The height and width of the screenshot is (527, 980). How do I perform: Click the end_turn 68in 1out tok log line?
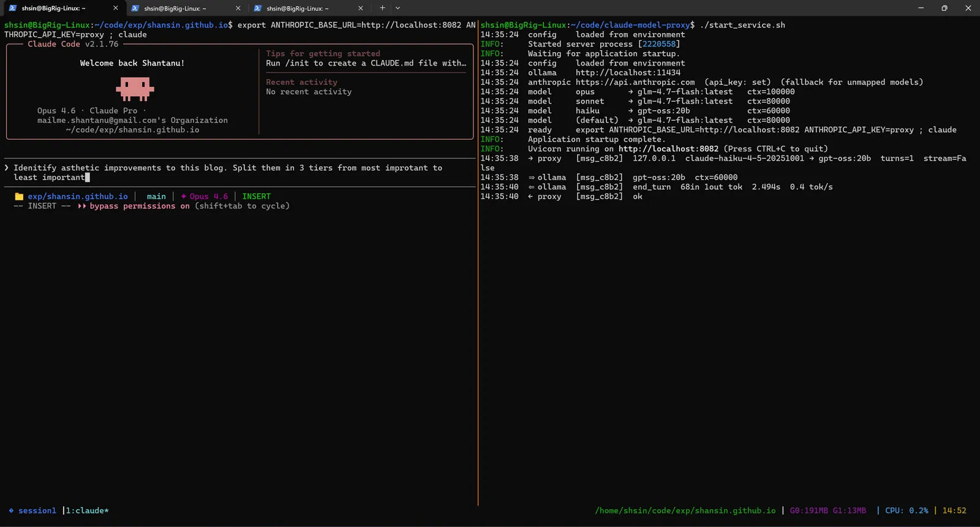657,187
